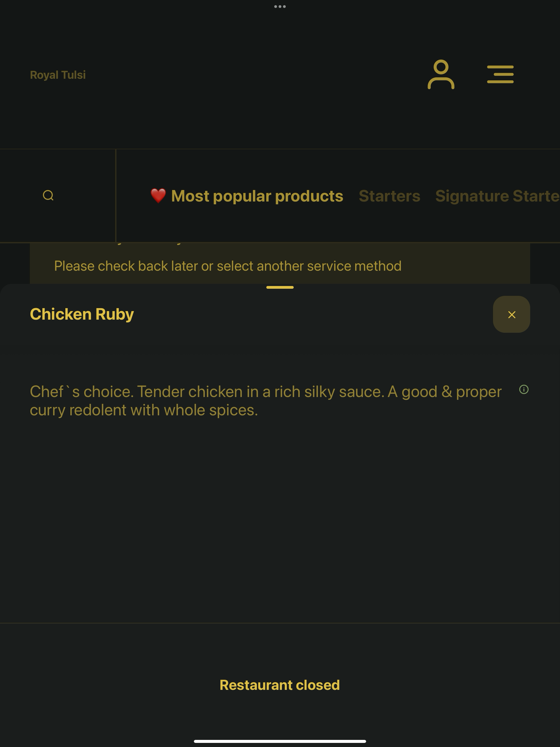The width and height of the screenshot is (560, 747).
Task: Tap the home indicator bar
Action: [x=280, y=741]
